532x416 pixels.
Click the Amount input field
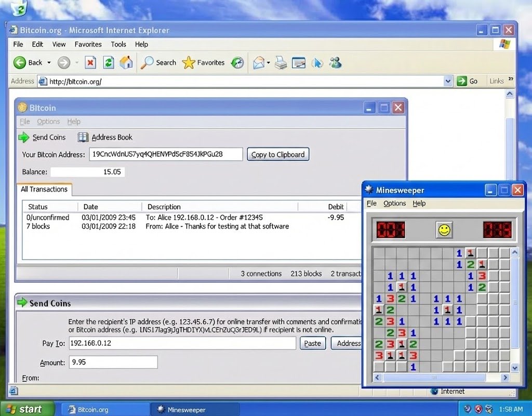click(113, 362)
